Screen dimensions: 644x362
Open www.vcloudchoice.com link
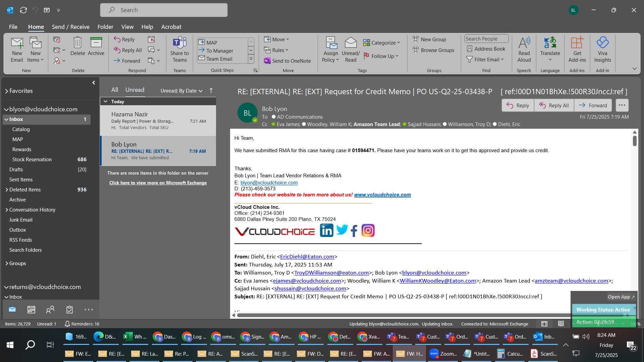point(382,195)
